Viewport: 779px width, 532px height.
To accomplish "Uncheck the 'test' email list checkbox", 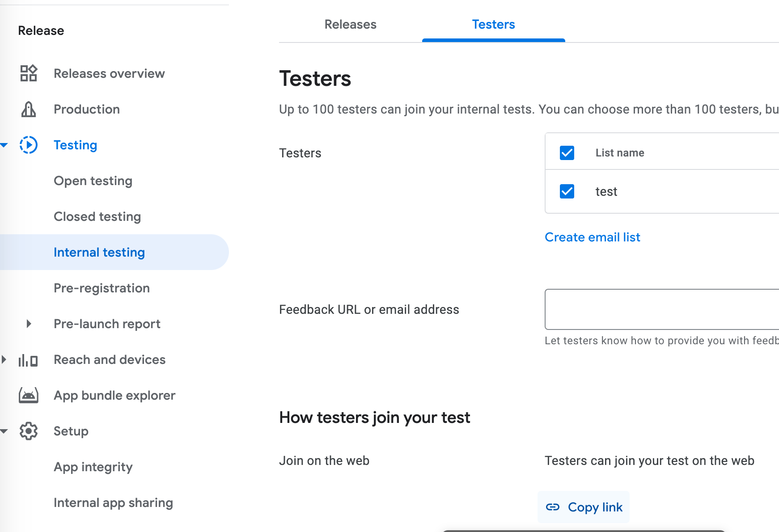I will click(x=567, y=191).
